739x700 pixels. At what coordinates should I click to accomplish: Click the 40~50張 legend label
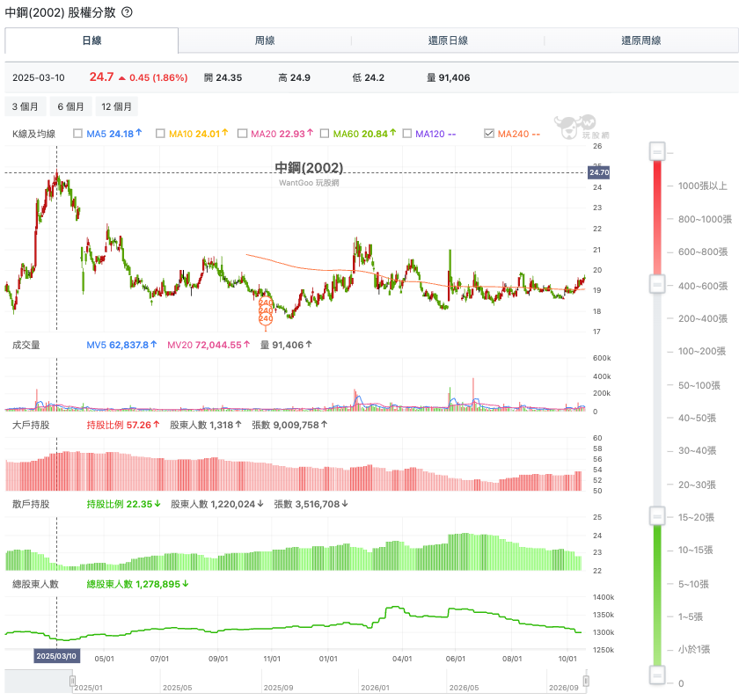[x=697, y=419]
